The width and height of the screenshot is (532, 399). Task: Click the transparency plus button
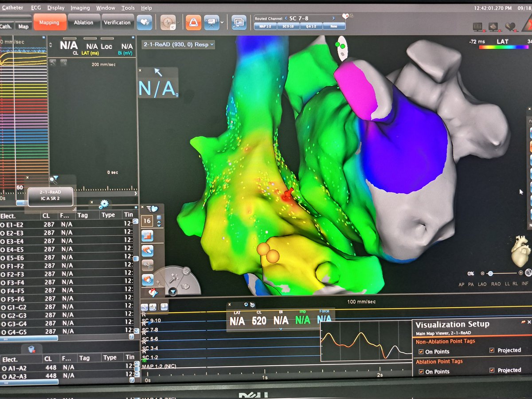click(520, 274)
